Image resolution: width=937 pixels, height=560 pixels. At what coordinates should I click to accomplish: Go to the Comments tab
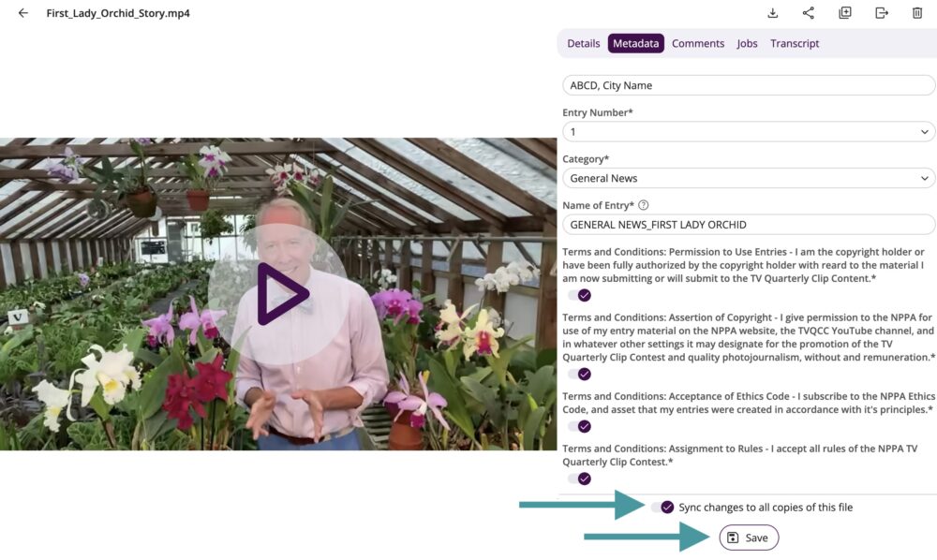click(x=698, y=43)
